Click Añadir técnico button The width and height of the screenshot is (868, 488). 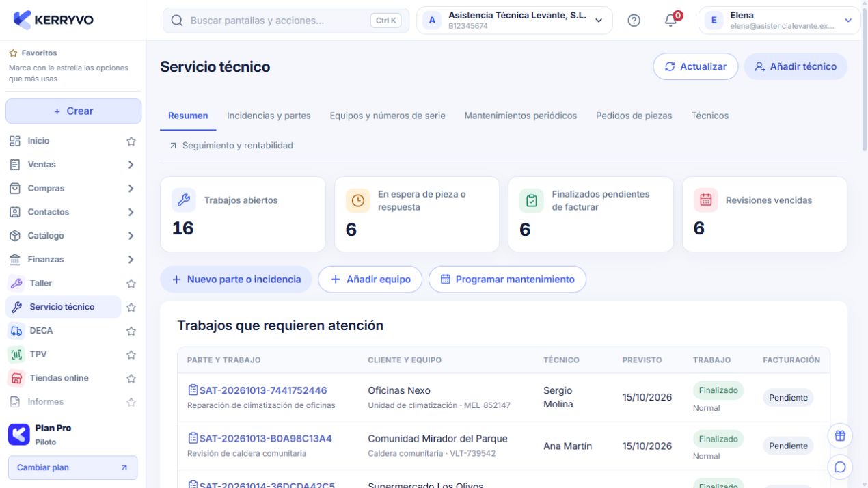pyautogui.click(x=796, y=66)
